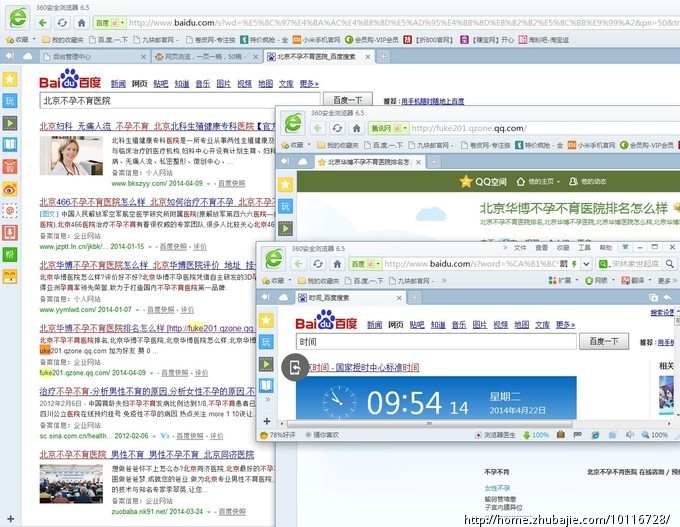The height and width of the screenshot is (527, 680).
Task: Open the blue book reader sidebar icon in back window
Action: point(10,145)
